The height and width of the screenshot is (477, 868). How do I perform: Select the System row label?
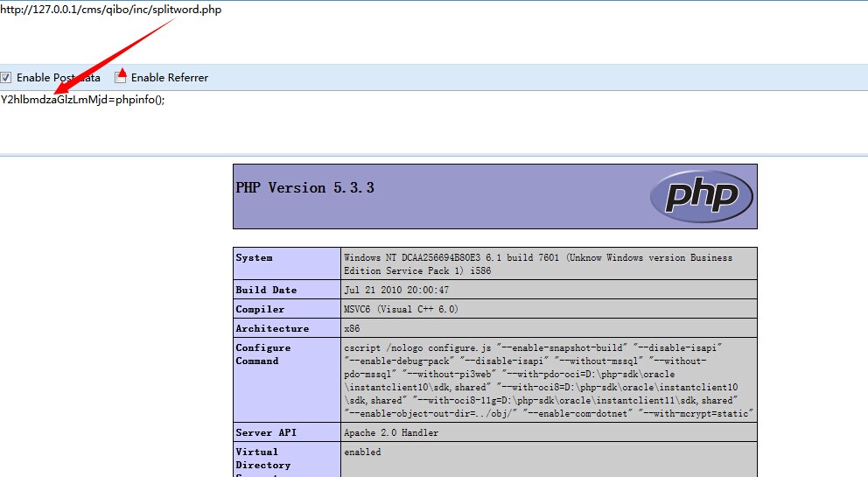pos(254,257)
